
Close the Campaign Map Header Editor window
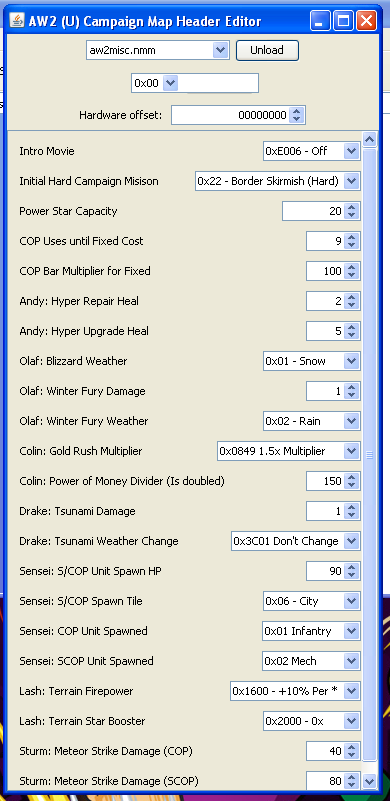366,21
